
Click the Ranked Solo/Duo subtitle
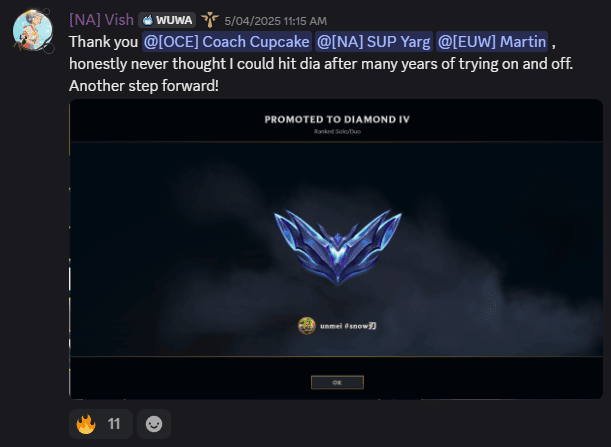pyautogui.click(x=337, y=132)
